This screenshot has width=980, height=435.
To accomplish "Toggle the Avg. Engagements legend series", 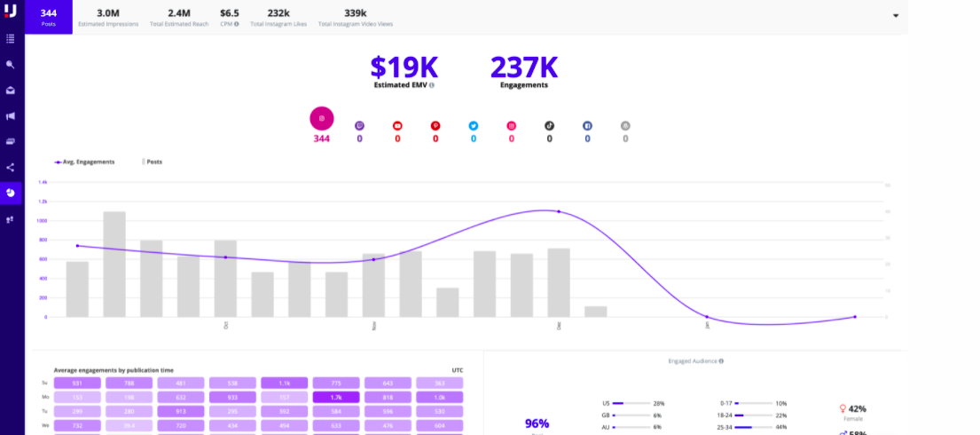I will click(85, 162).
